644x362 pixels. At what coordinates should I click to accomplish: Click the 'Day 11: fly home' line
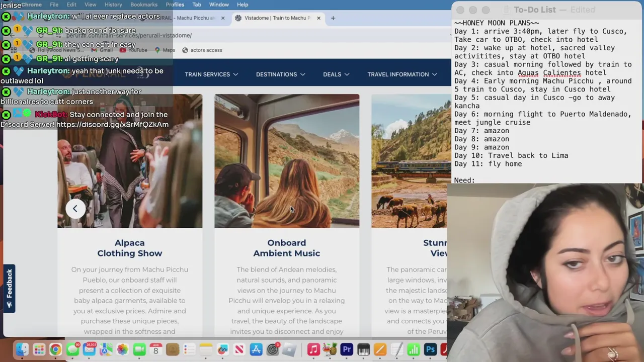[488, 164]
